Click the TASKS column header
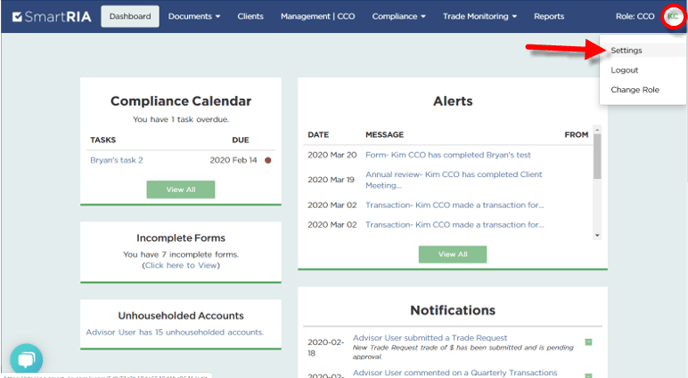The height and width of the screenshot is (378, 688). click(103, 140)
